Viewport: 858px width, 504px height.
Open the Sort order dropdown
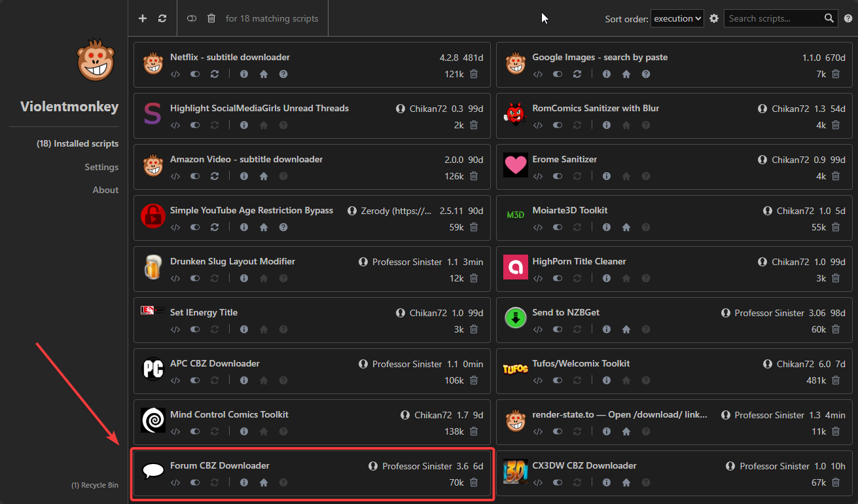click(677, 18)
